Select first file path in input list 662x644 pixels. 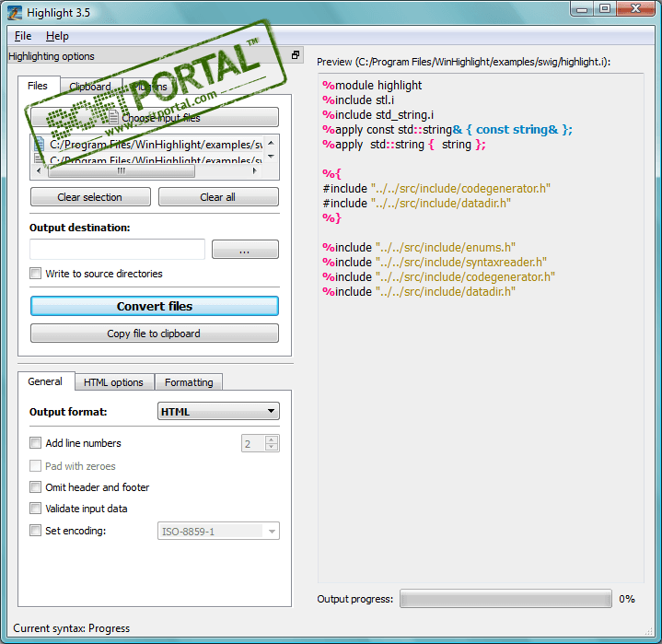tap(156, 145)
